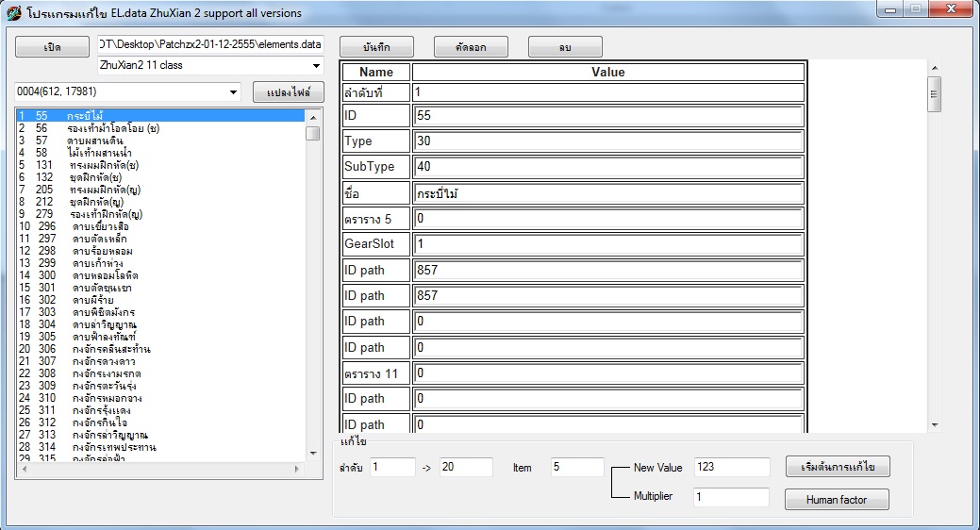Select list row with ID 58
Screen dimensions: 980x530
pyautogui.click(x=160, y=153)
